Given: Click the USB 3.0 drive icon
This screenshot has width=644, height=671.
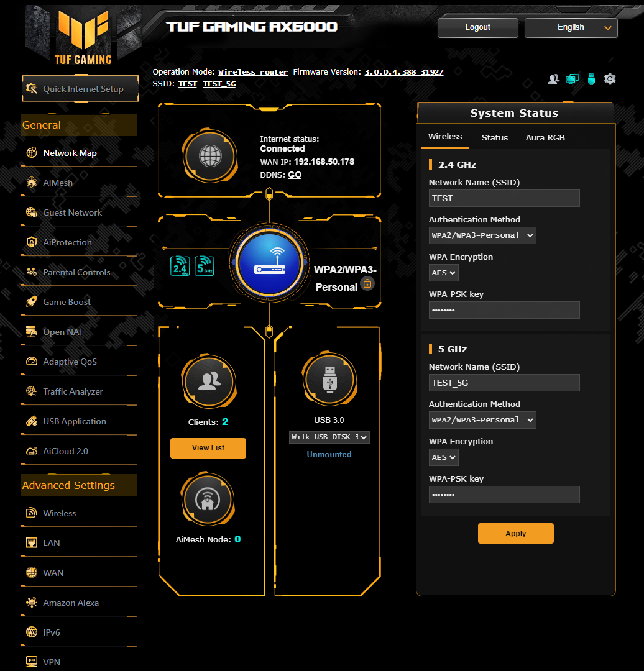Looking at the screenshot, I should coord(329,379).
